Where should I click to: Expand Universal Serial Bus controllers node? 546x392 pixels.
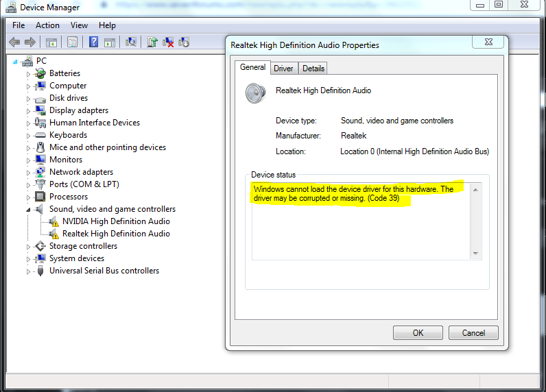[x=29, y=271]
